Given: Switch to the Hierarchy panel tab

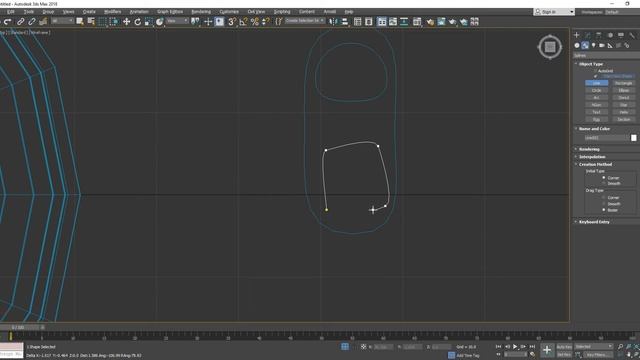Looking at the screenshot, I should pos(599,36).
